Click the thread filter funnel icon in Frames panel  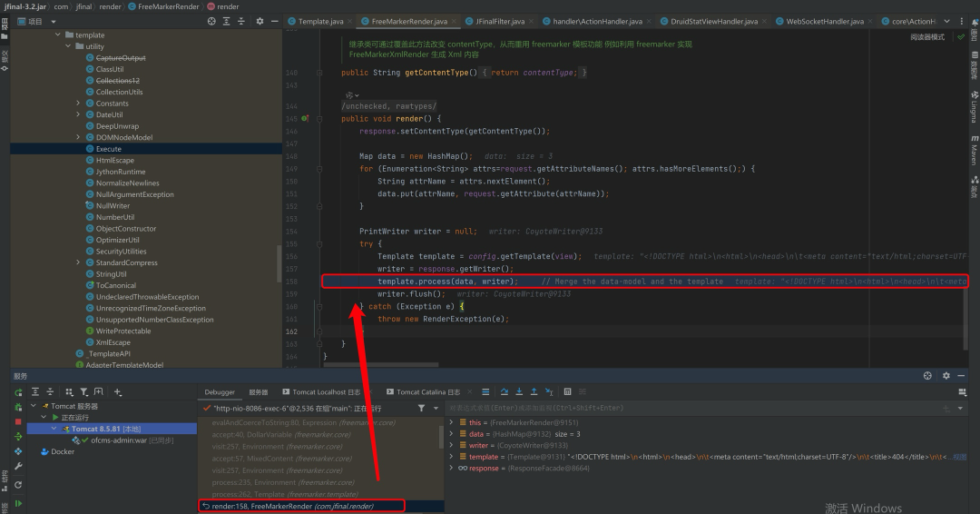[421, 409]
